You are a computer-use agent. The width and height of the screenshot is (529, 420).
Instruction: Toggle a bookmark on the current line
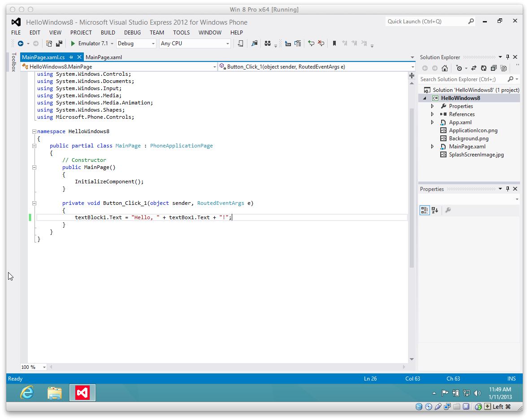pyautogui.click(x=334, y=43)
